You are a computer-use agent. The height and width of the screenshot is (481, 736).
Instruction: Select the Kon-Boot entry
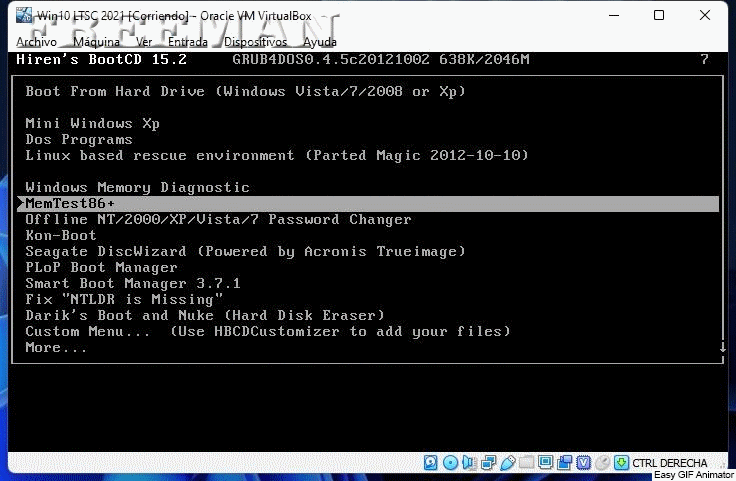click(61, 235)
